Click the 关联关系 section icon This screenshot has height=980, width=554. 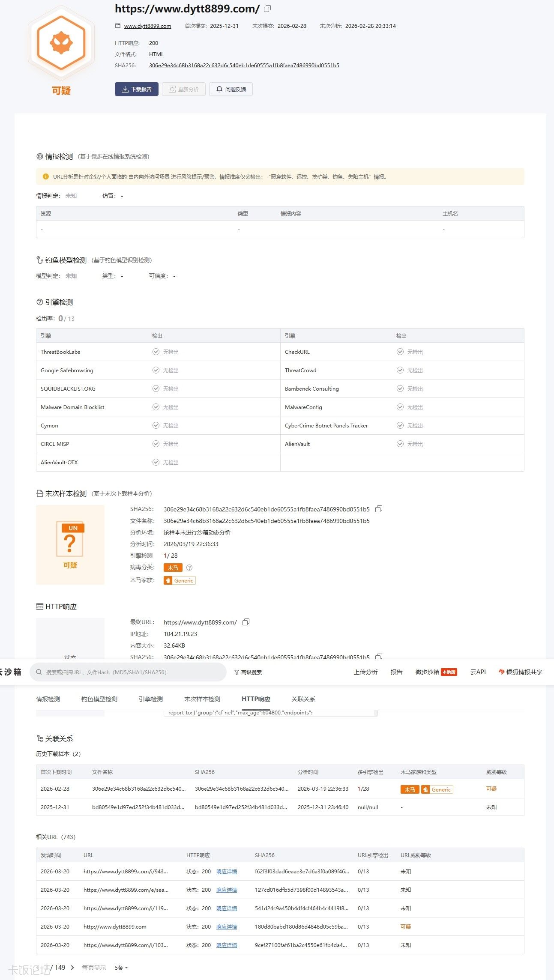pyautogui.click(x=40, y=738)
